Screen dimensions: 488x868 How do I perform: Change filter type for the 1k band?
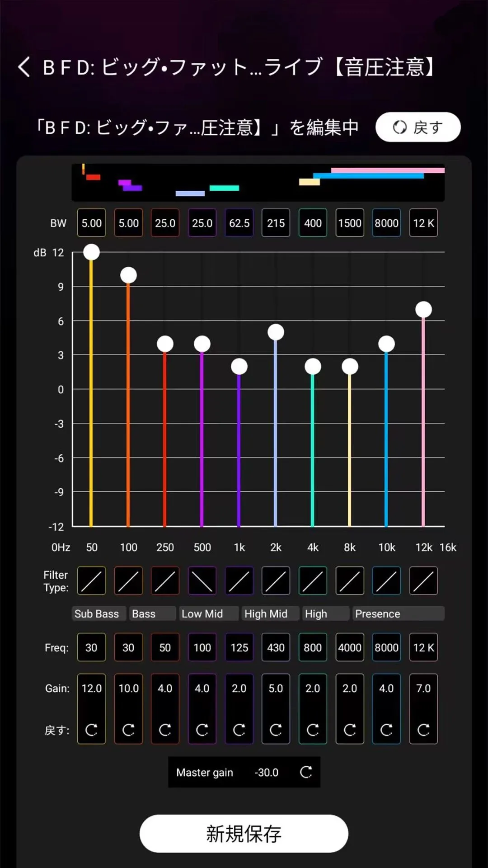(239, 581)
